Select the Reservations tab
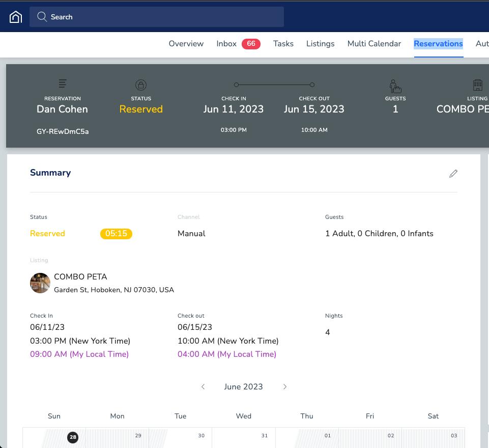This screenshot has width=489, height=448. pos(438,44)
